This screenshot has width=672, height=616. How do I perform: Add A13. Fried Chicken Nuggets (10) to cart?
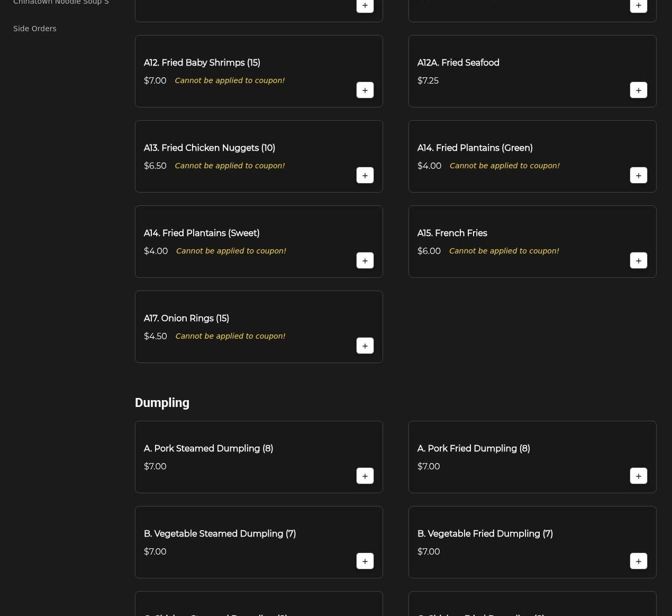(365, 175)
